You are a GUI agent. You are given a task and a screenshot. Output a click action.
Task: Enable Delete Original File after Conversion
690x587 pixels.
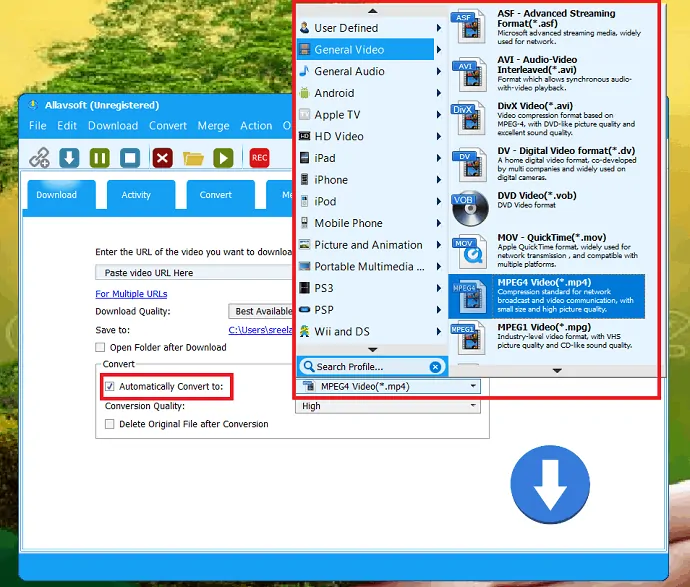click(x=110, y=424)
